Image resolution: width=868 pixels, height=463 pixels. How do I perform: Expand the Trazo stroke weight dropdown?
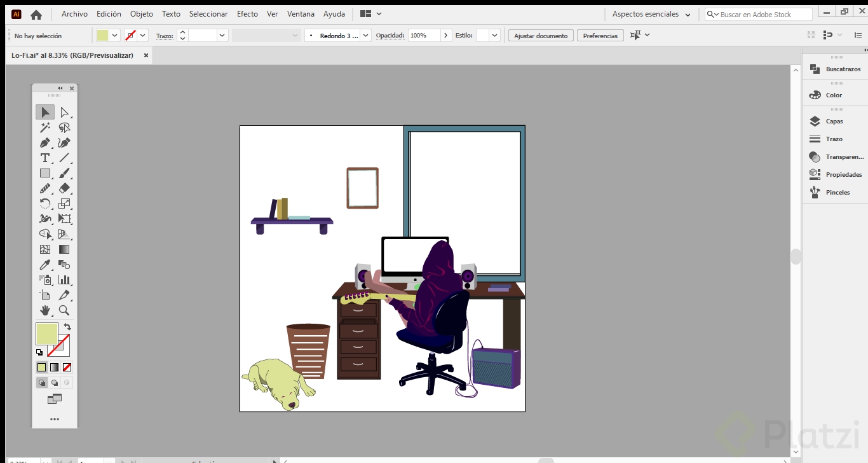click(222, 36)
